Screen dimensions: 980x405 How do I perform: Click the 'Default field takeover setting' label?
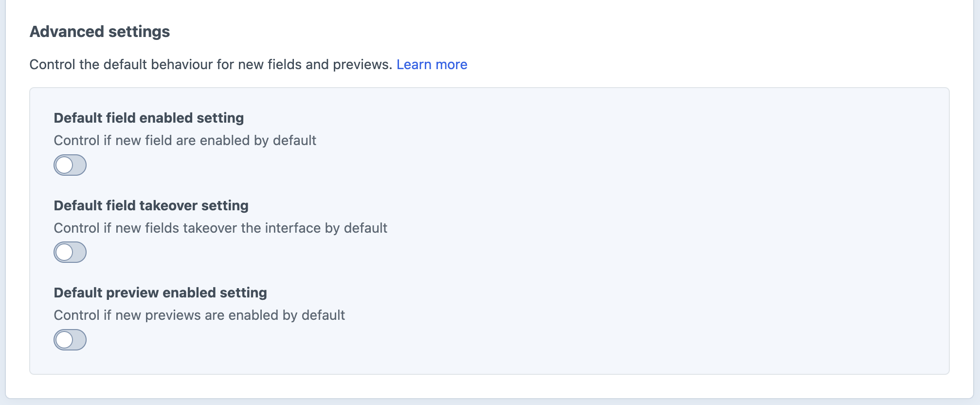point(151,205)
